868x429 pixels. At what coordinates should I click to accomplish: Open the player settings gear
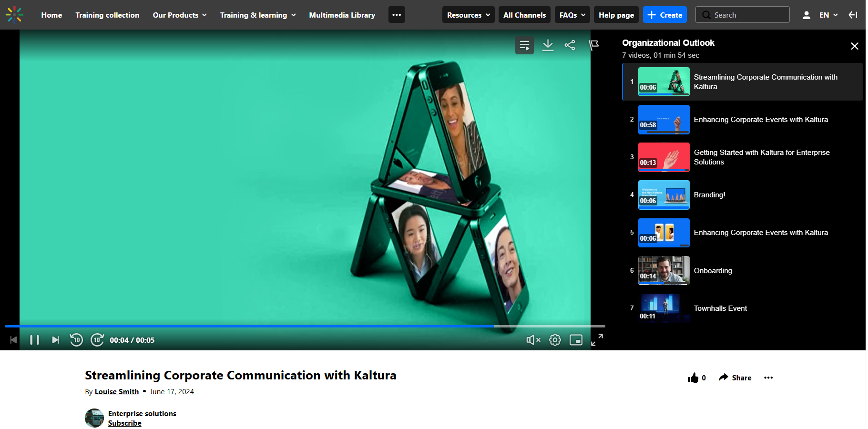coord(555,340)
